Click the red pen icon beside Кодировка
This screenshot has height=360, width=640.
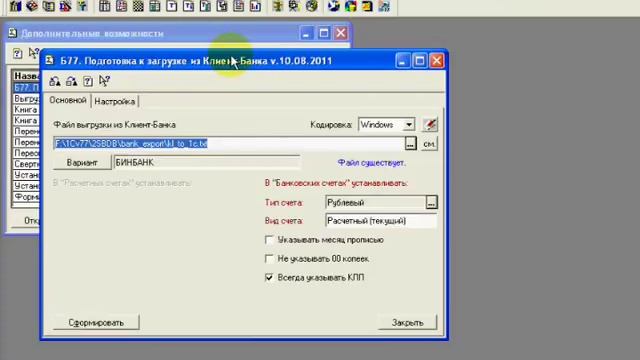pos(430,124)
